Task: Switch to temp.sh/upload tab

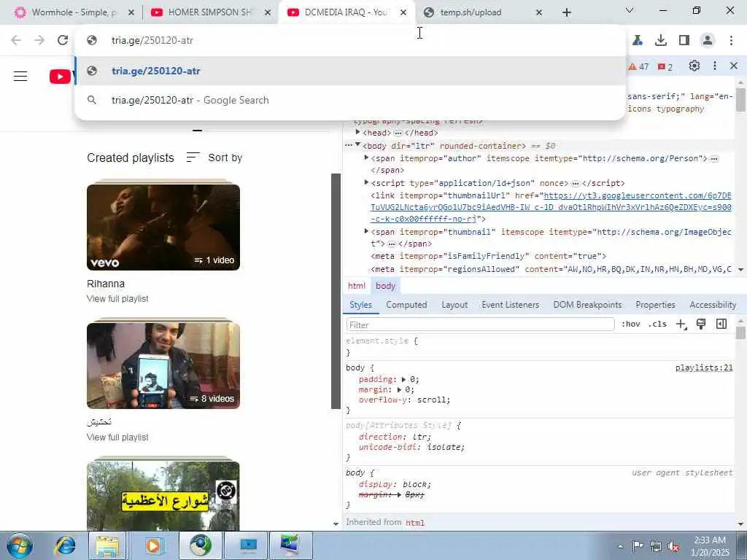Action: (x=483, y=12)
